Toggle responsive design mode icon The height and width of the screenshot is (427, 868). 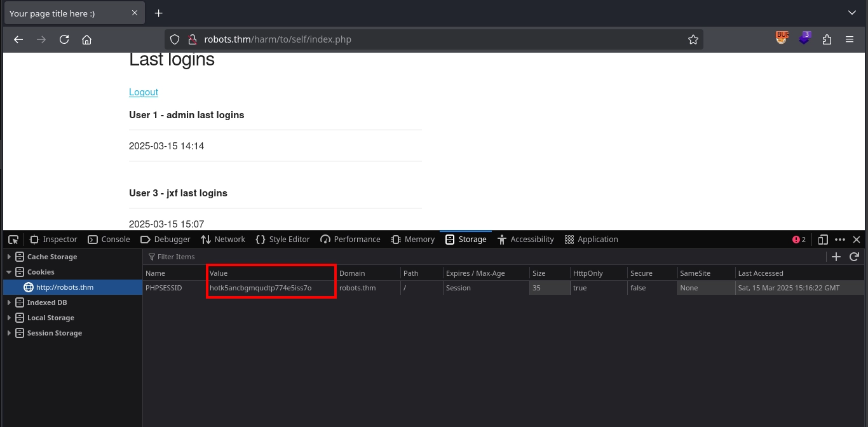(x=823, y=240)
